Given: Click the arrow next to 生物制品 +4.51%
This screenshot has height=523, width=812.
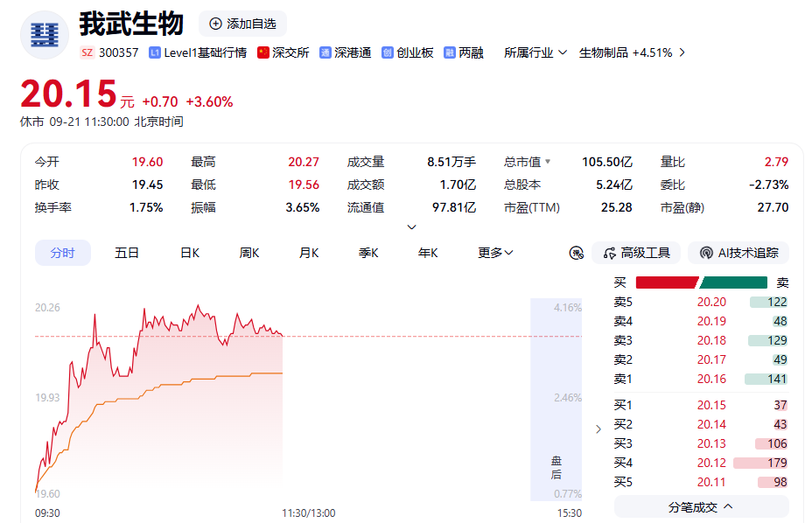Looking at the screenshot, I should click(682, 52).
